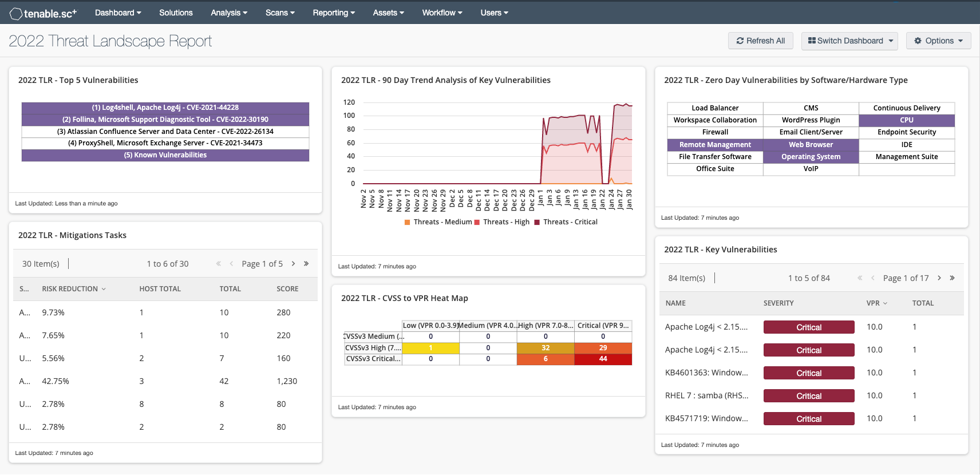The width and height of the screenshot is (980, 475).
Task: Click the Office Suite cell
Action: click(x=715, y=169)
